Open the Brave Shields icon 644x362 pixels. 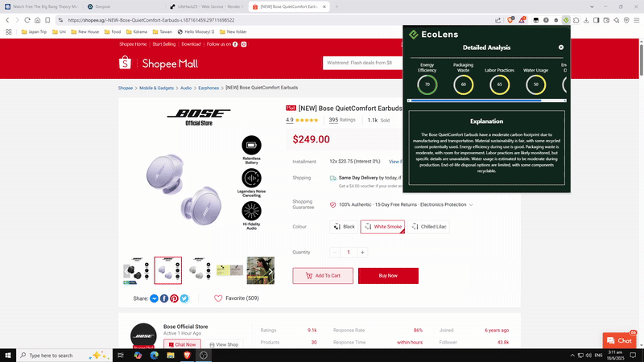click(510, 20)
